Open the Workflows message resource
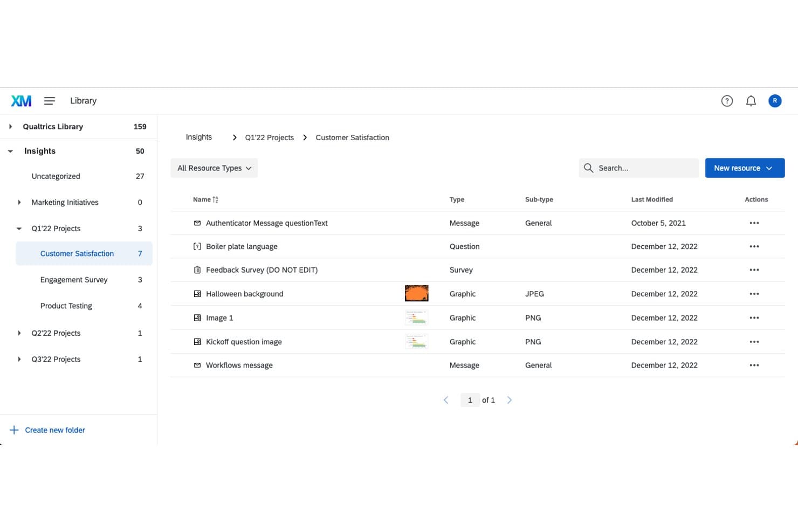Screen dimensions: 798x532 click(x=239, y=365)
